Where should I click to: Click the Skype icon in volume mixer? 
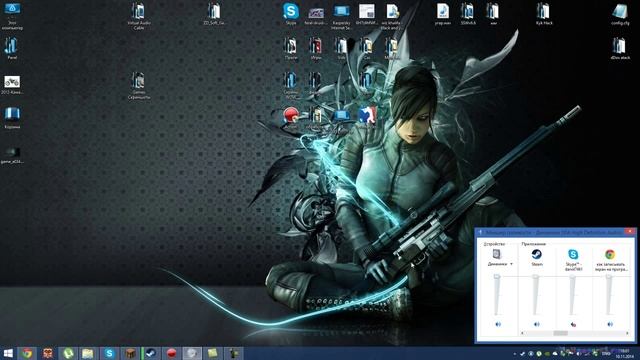pos(573,254)
